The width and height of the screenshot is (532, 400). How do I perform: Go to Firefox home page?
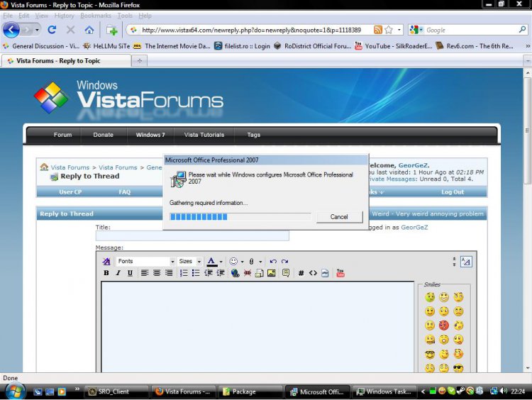(89, 30)
